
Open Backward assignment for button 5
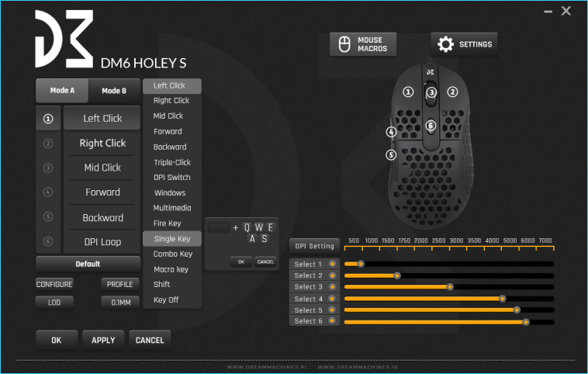(x=102, y=217)
